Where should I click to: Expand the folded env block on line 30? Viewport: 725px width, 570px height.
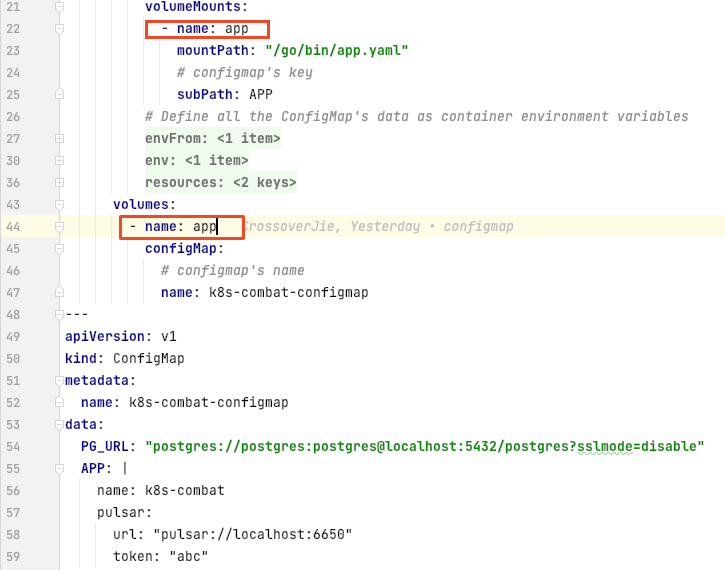click(x=59, y=160)
